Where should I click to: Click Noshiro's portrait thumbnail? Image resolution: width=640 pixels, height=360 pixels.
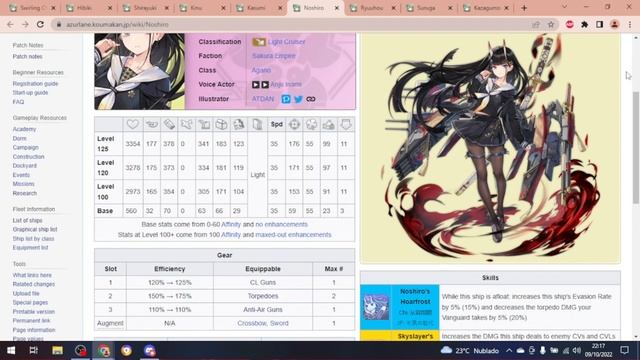[140, 71]
